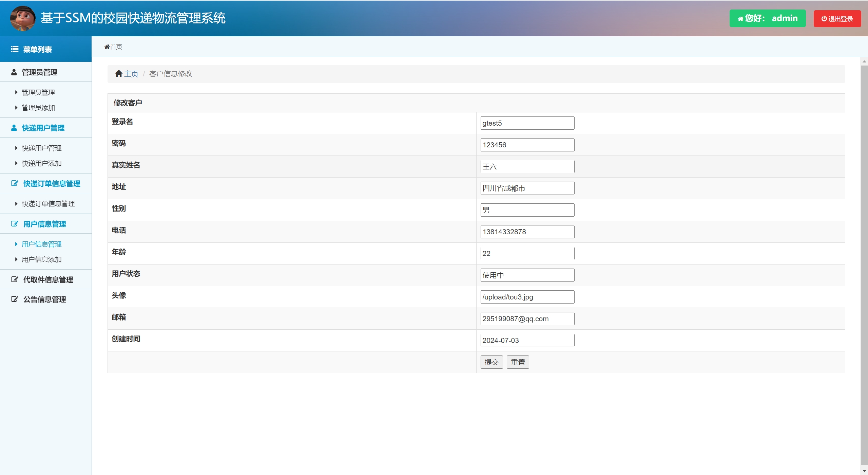Image resolution: width=868 pixels, height=475 pixels.
Task: Open 快递用户添加 submenu item
Action: (x=41, y=164)
